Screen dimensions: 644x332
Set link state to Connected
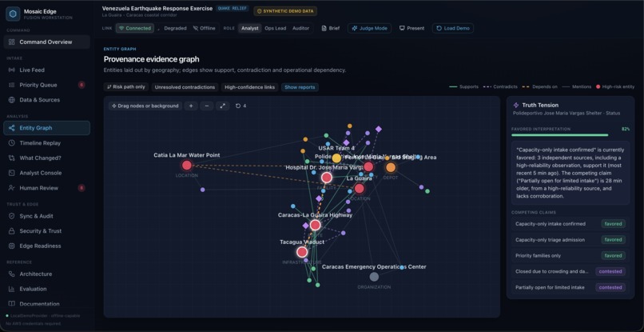pos(135,28)
